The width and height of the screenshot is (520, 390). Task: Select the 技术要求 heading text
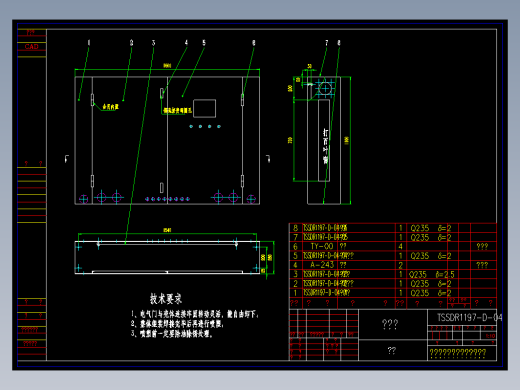[166, 299]
